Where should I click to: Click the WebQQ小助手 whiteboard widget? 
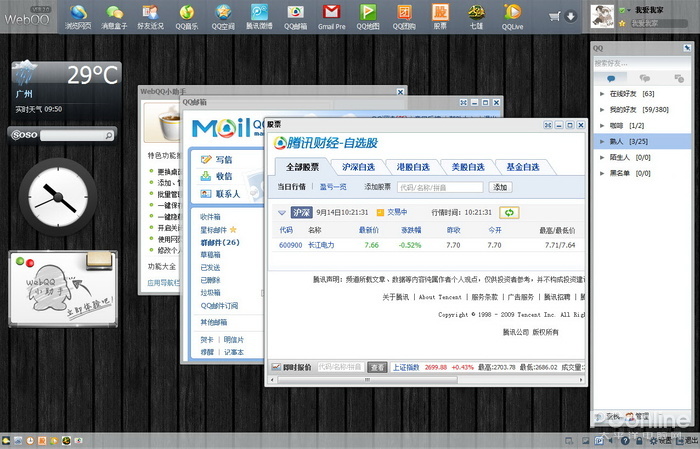(x=63, y=289)
